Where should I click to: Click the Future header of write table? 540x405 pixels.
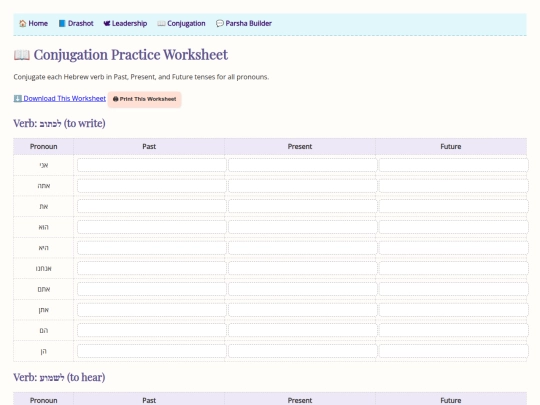451,147
